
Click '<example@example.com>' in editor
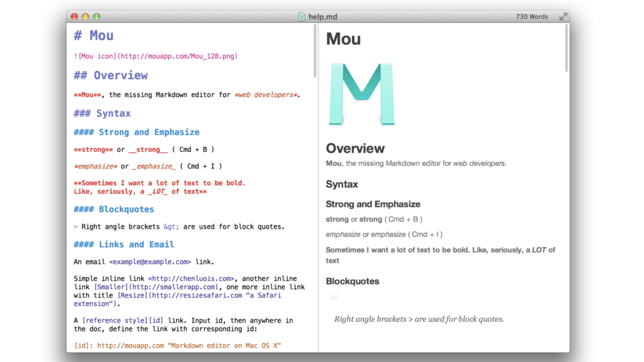click(150, 262)
